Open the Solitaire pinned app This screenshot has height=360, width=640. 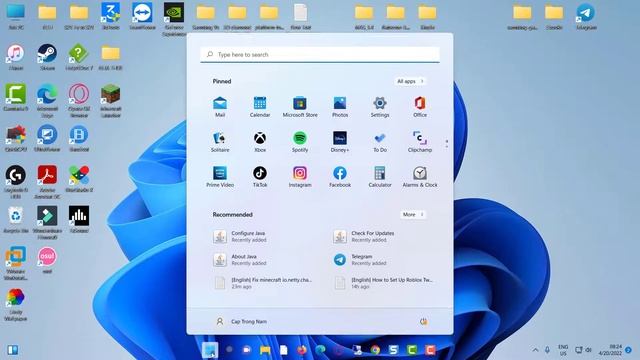coord(220,142)
